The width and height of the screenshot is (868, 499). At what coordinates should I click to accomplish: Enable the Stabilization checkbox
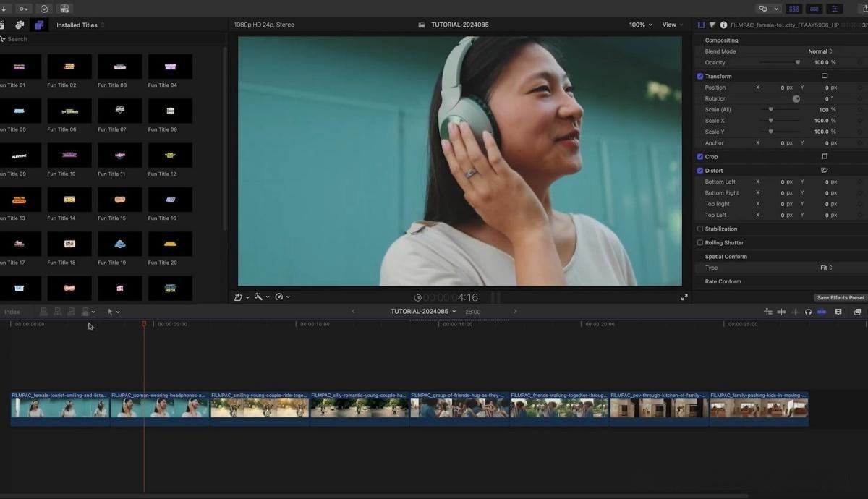point(700,229)
